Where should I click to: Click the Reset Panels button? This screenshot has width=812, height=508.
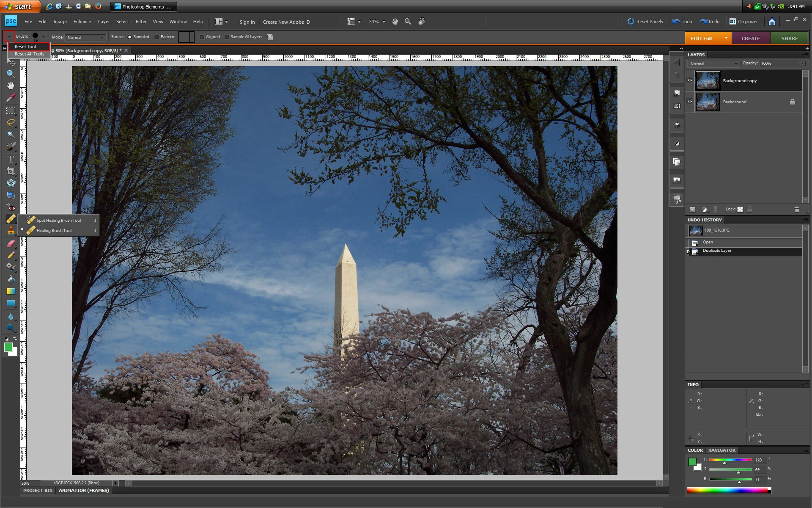645,22
